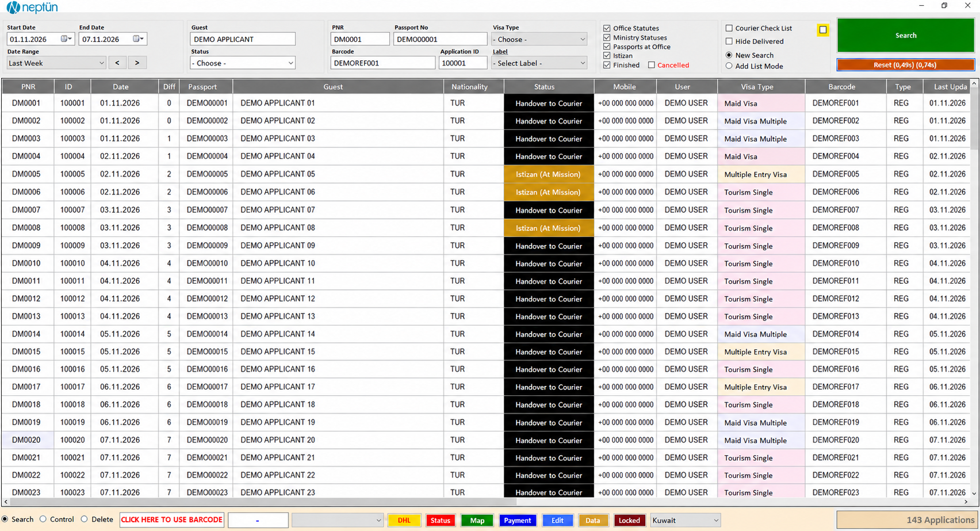This screenshot has height=531, width=980.
Task: Click the Neptün logo
Action: (33, 7)
